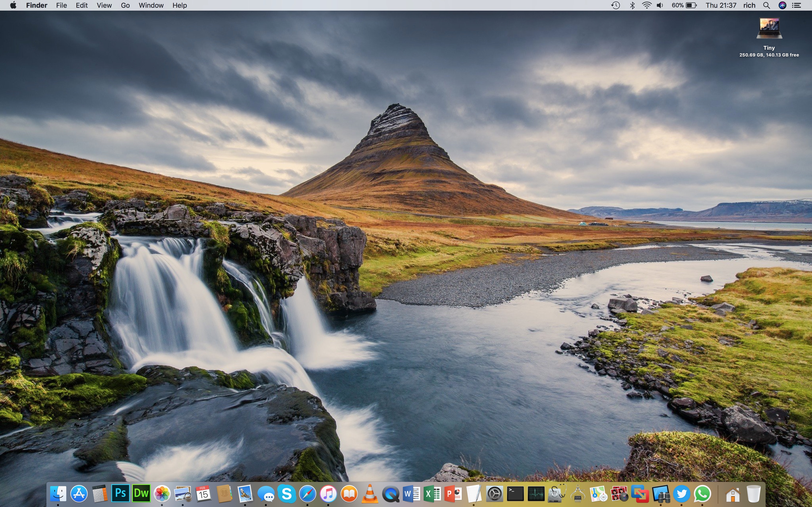Open WhatsApp in the Dock
Viewport: 812px width, 507px height.
pyautogui.click(x=702, y=493)
